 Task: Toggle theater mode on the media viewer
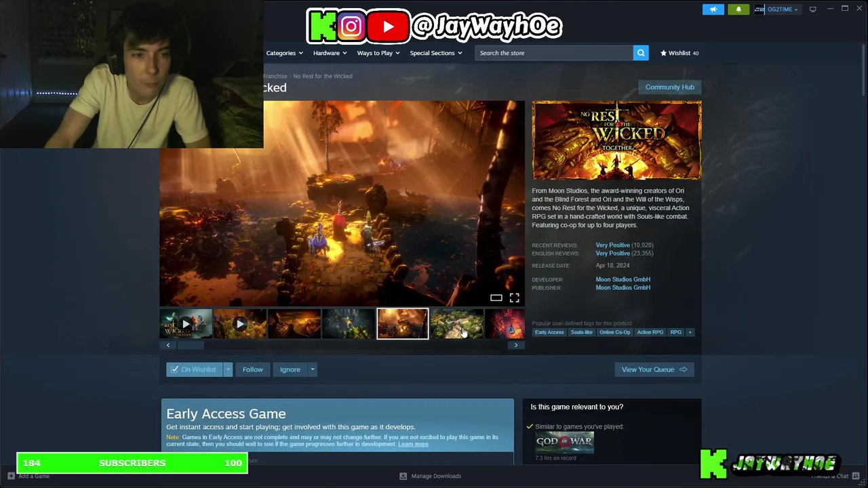click(x=496, y=298)
